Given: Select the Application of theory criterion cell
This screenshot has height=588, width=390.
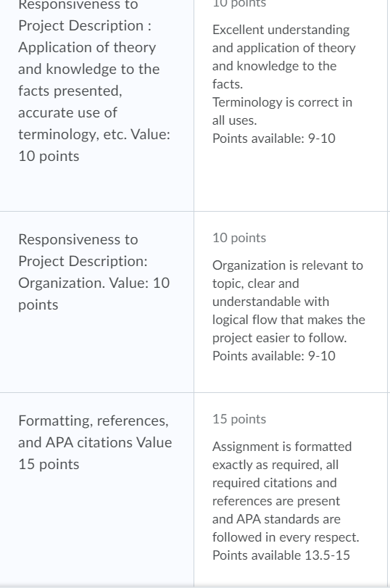Looking at the screenshot, I should 96,105.
